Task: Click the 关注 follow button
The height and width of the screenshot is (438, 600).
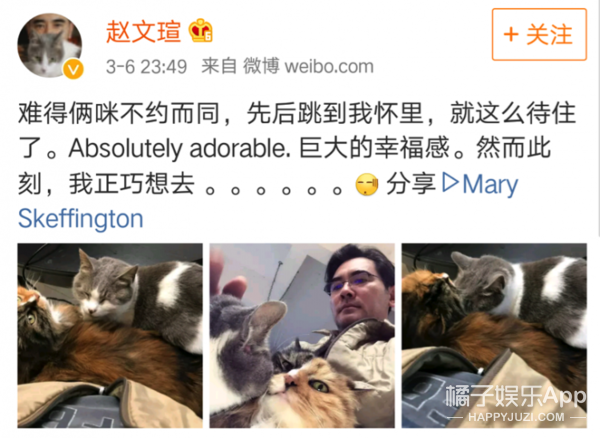Action: [x=539, y=34]
